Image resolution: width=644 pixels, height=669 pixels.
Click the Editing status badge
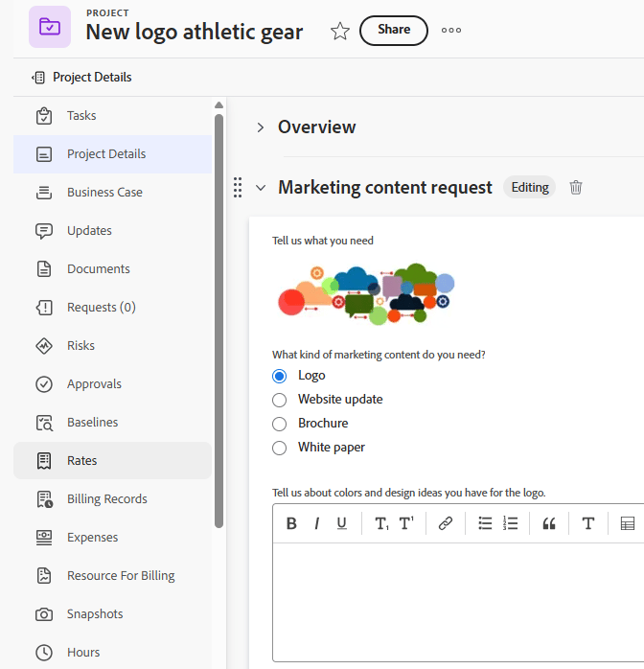click(530, 187)
